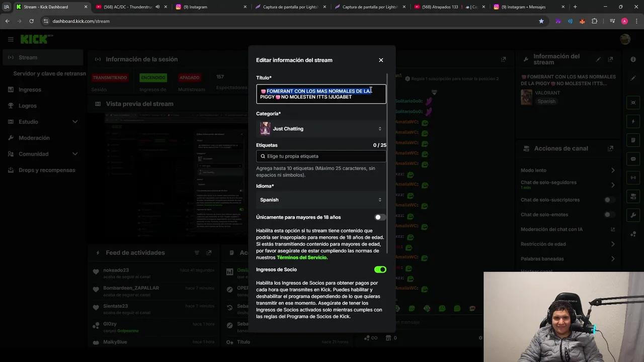Toggle the broadcast signal icon in right toolbar
Screen dimensions: 644x362
pyautogui.click(x=633, y=177)
